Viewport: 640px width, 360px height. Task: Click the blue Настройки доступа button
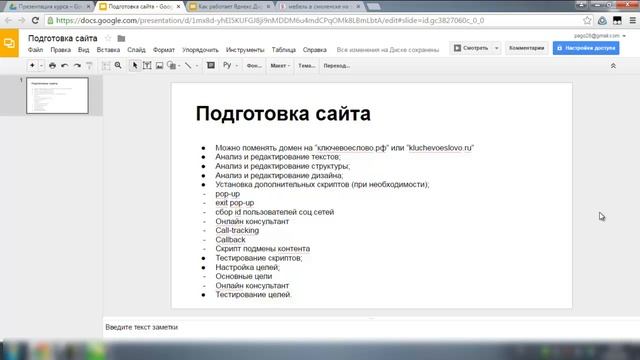(586, 48)
